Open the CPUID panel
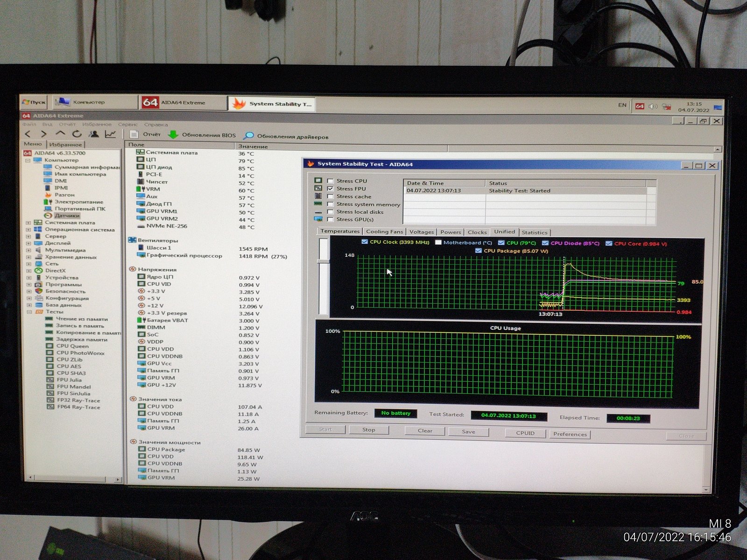The width and height of the screenshot is (747, 560). pos(525,433)
